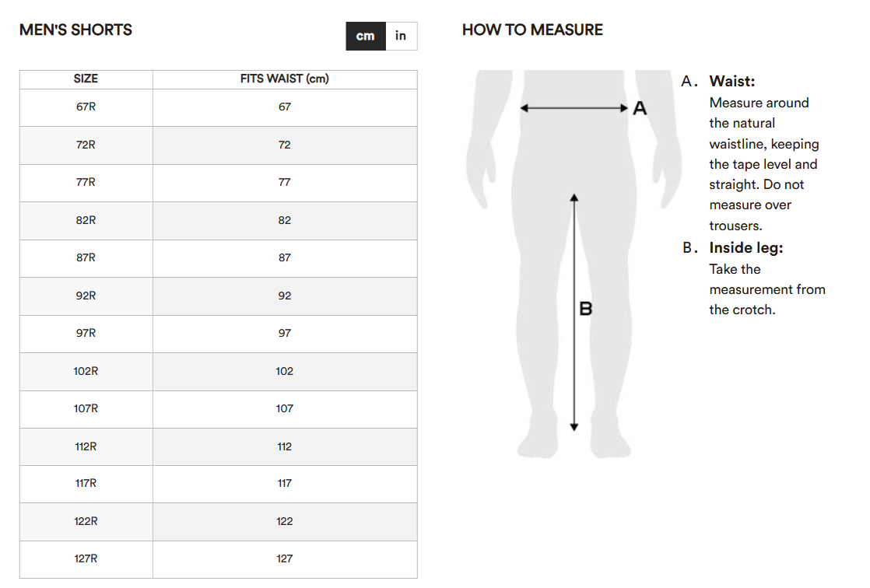Click the FITS WAIST (cm) column header

285,79
